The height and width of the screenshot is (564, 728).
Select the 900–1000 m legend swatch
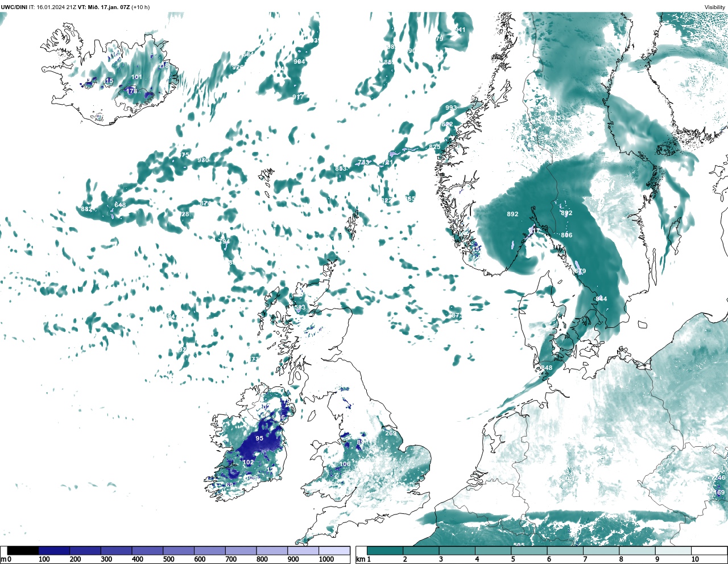[x=303, y=551]
